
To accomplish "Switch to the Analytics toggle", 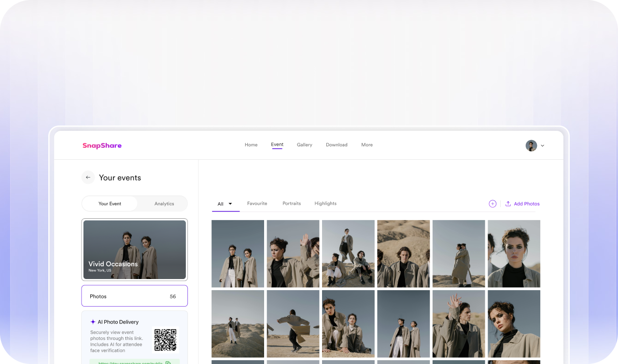I will click(x=164, y=204).
